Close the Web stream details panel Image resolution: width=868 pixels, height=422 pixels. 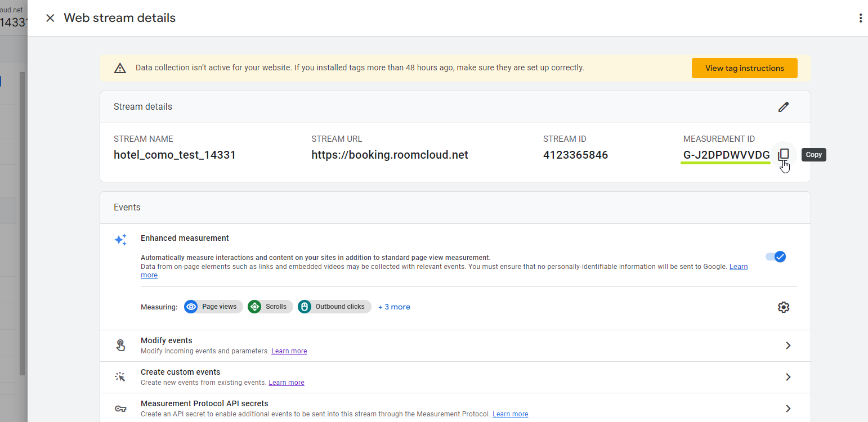[50, 17]
